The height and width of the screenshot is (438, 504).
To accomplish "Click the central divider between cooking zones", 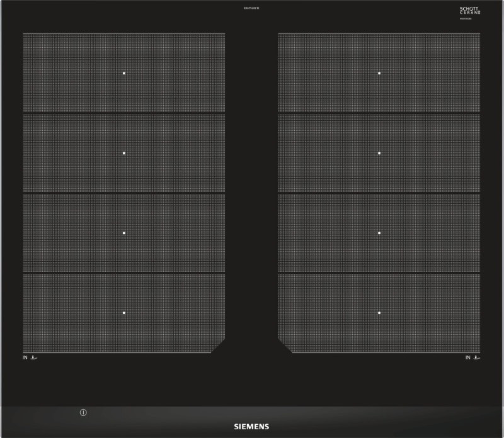I will (251, 189).
